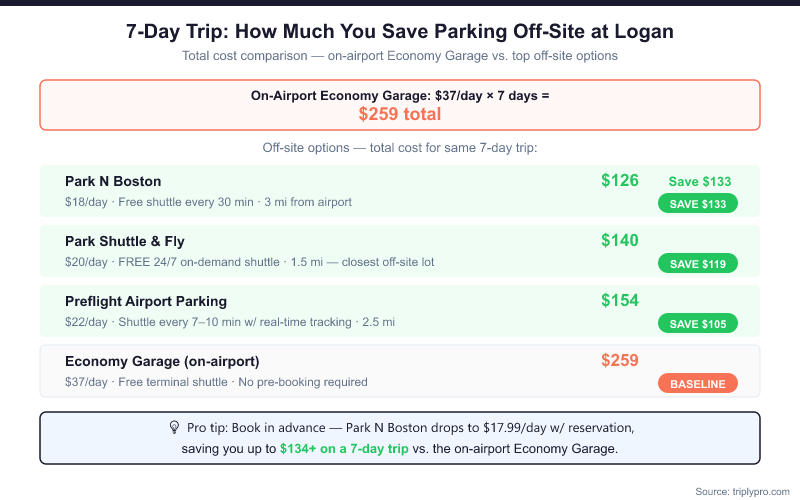Image resolution: width=800 pixels, height=500 pixels.
Task: Click the Off-site options subtitle text
Action: [x=400, y=147]
